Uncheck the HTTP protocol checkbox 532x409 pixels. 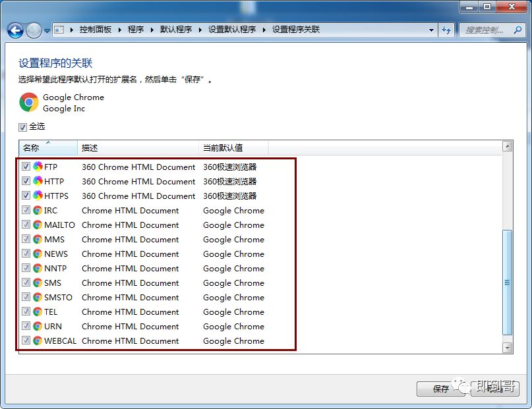point(26,180)
